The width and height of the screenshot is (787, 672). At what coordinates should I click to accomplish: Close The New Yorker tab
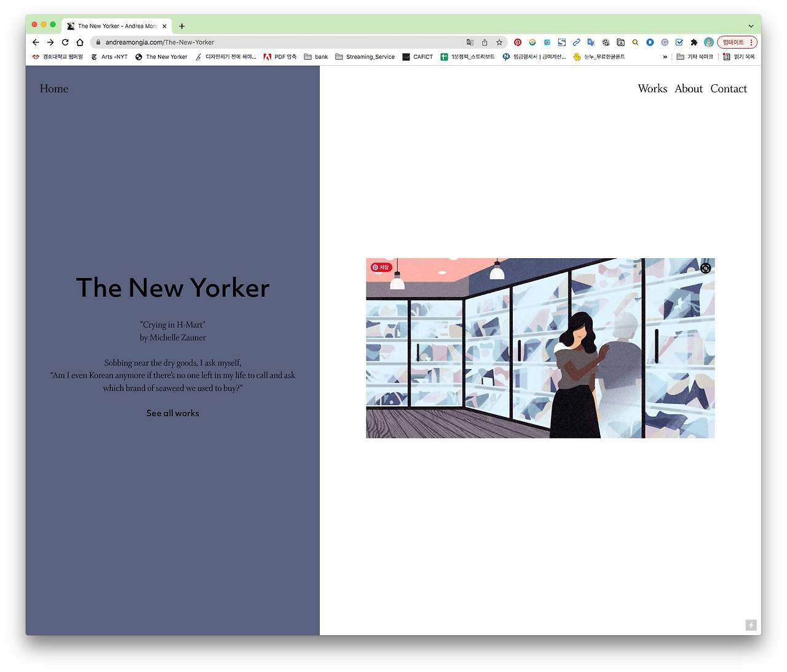(164, 26)
